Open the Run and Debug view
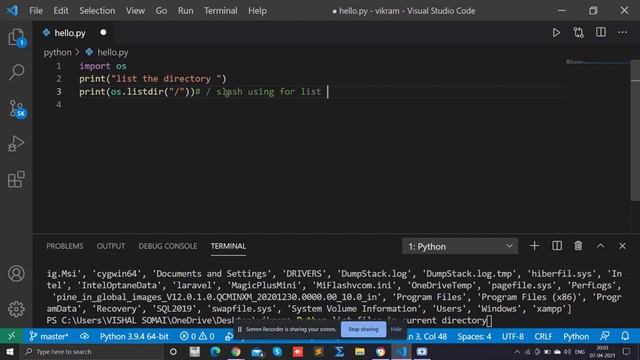The height and width of the screenshot is (360, 640). [x=16, y=144]
